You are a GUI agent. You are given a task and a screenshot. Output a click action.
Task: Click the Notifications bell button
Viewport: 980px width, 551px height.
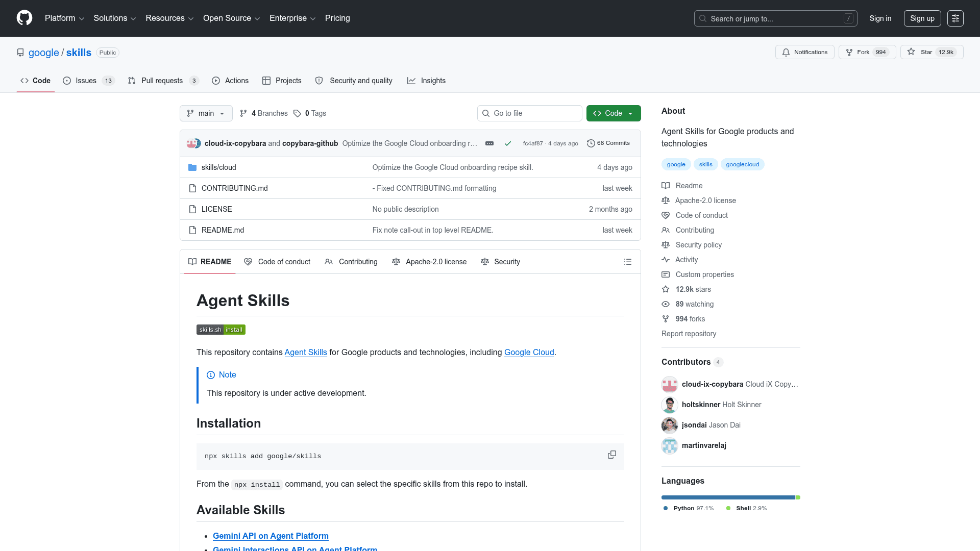(x=804, y=52)
